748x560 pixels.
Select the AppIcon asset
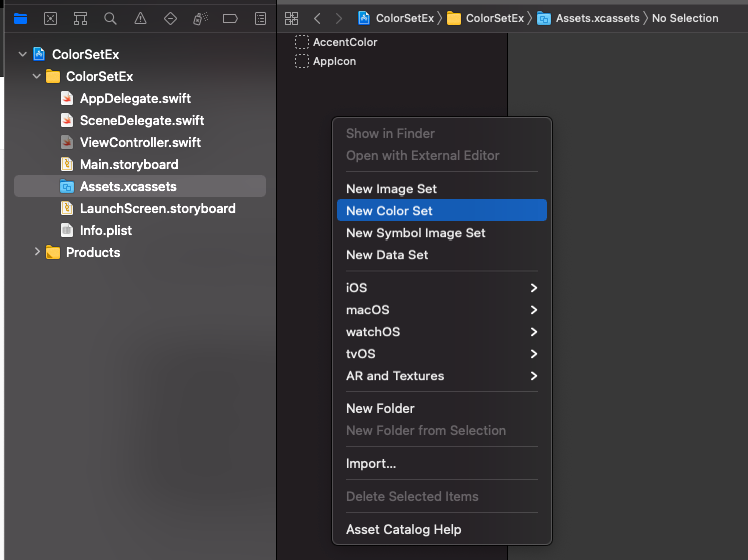pos(334,61)
